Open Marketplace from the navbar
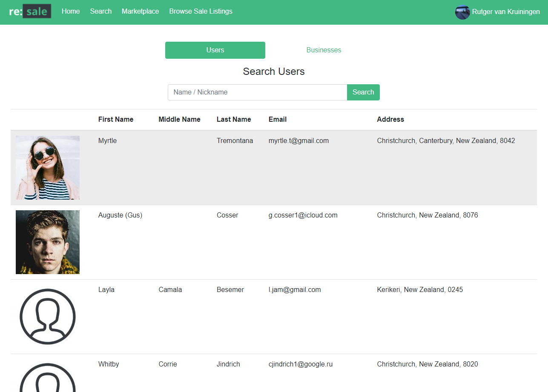The height and width of the screenshot is (392, 548). tap(140, 11)
